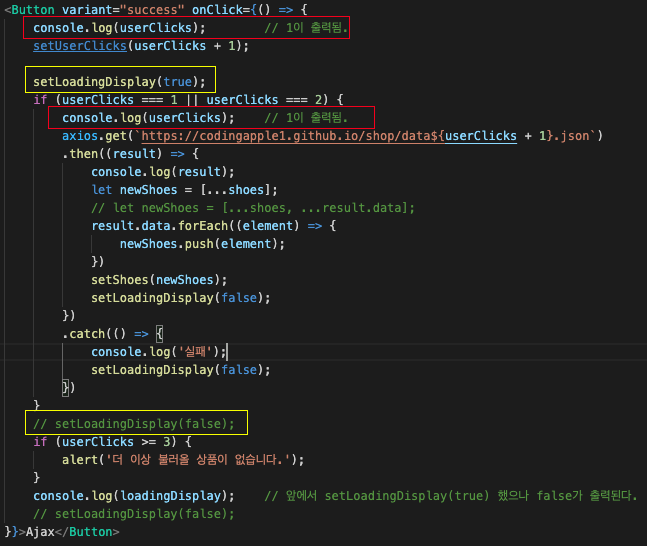Click setLoadingDisplay(false) below setShoes
The width and height of the screenshot is (647, 546).
181,298
